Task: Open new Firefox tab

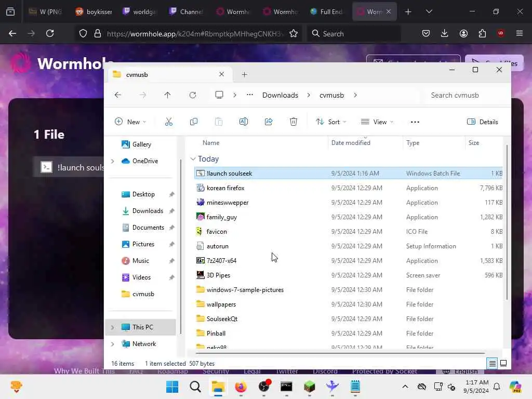Action: [408, 11]
